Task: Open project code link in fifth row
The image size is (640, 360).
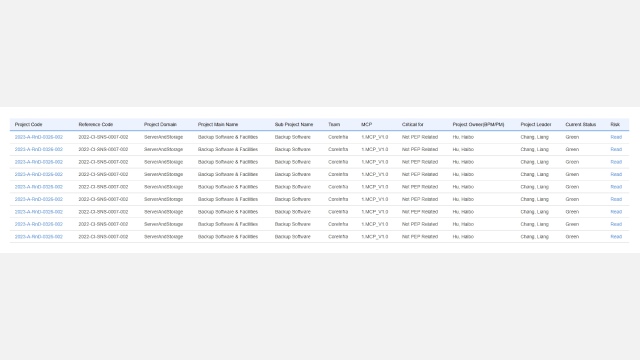Action: pos(39,187)
